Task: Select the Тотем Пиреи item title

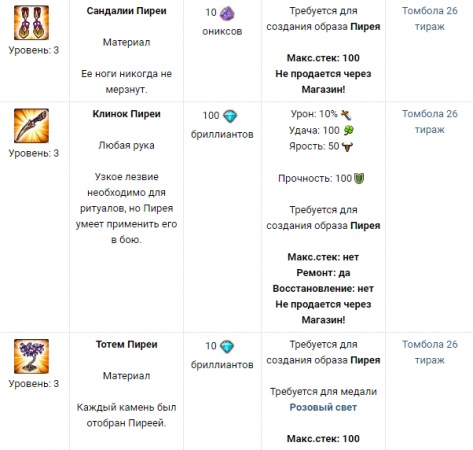Action: tap(126, 344)
